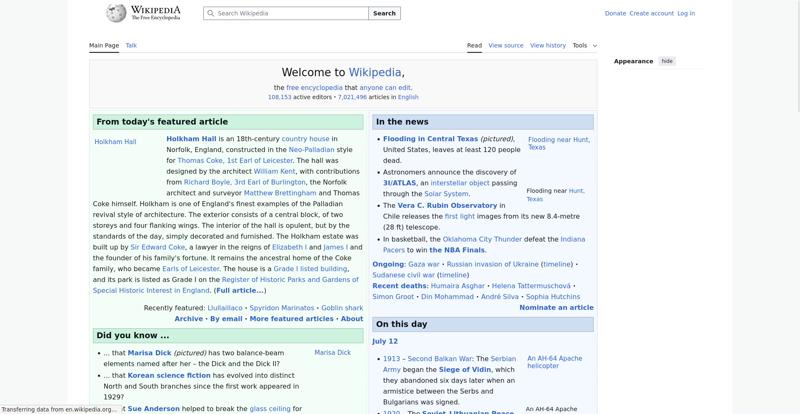Open the William Kent link

tap(274, 172)
